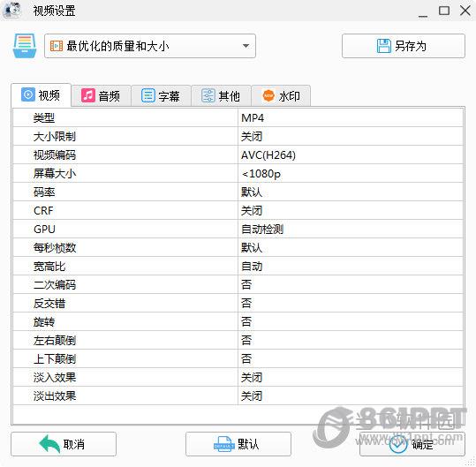Toggle the 左右颠倒 flip setting
Image resolution: width=476 pixels, height=467 pixels.
tap(351, 340)
